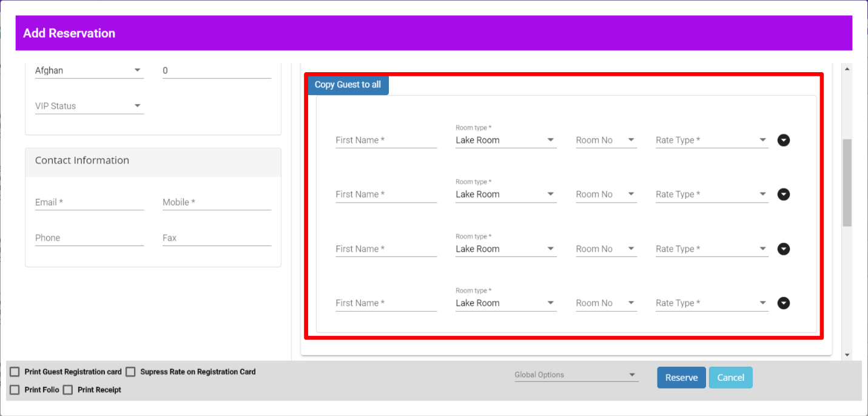The height and width of the screenshot is (416, 868).
Task: Cancel the reservation dialog
Action: click(x=730, y=377)
